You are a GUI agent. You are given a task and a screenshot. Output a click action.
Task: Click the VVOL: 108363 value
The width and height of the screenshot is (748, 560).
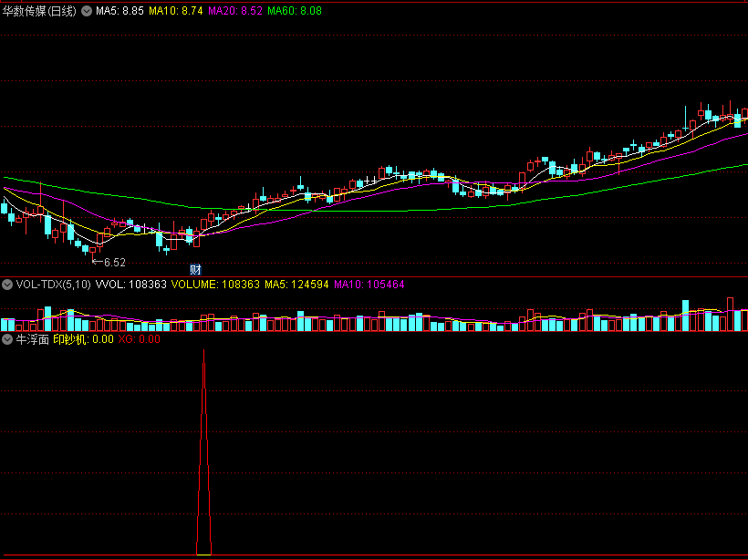pyautogui.click(x=131, y=285)
